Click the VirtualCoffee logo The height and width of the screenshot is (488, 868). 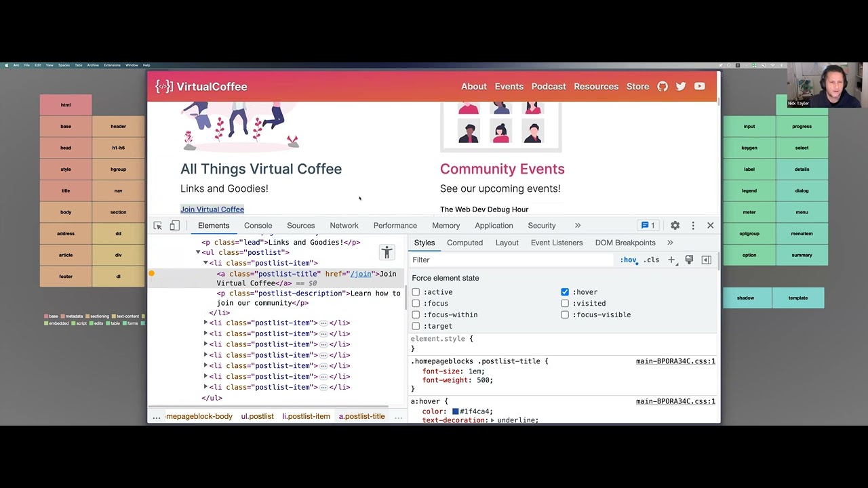click(201, 87)
